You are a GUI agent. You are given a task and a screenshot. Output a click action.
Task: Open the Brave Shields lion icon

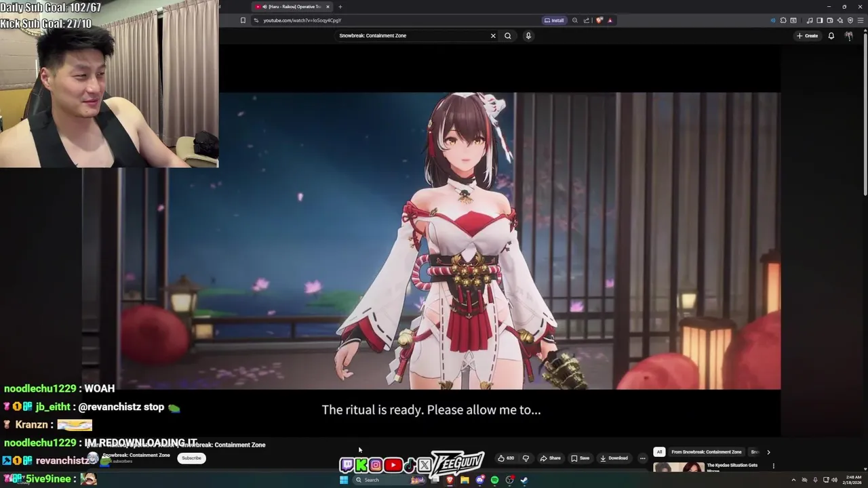[599, 20]
